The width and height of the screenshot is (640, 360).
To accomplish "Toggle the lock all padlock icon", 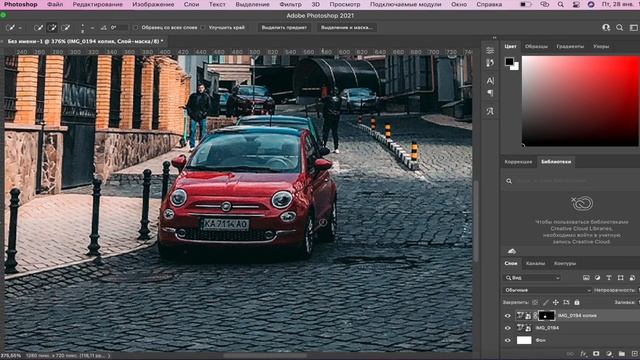I will pyautogui.click(x=577, y=302).
